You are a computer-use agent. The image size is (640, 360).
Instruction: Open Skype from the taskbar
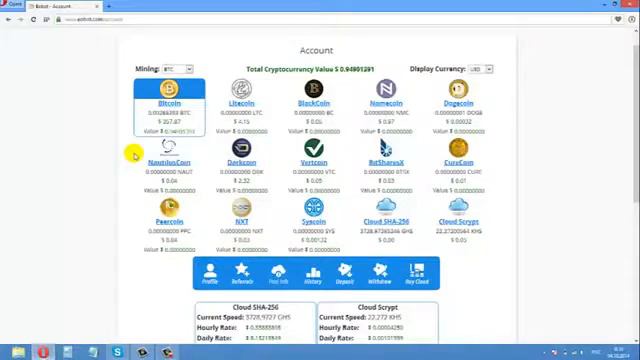(118, 352)
